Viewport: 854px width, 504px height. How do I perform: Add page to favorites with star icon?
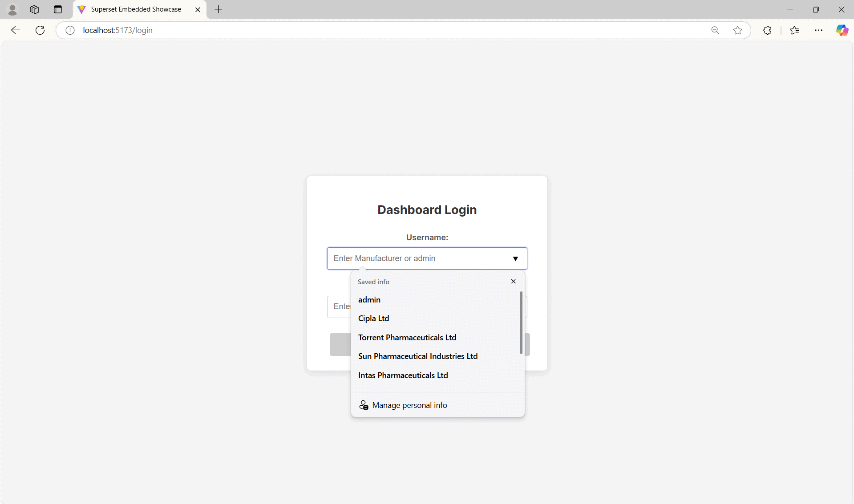tap(737, 30)
